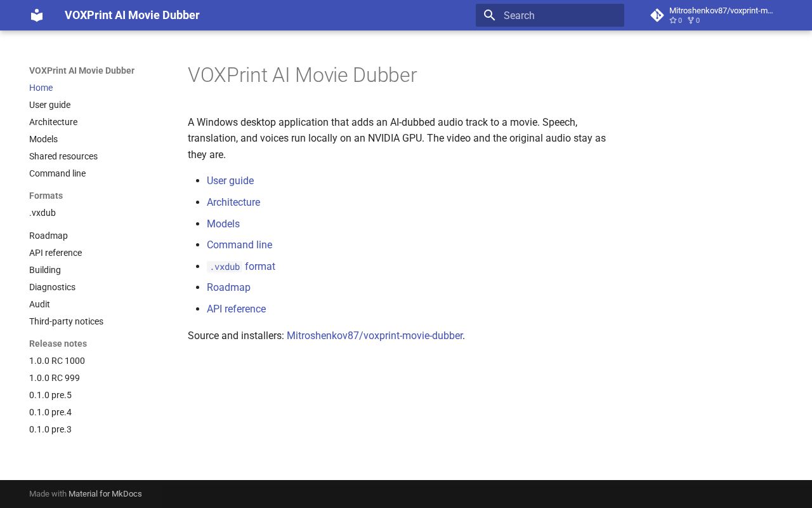Image resolution: width=812 pixels, height=508 pixels.
Task: Follow the User guide link in content
Action: (230, 180)
